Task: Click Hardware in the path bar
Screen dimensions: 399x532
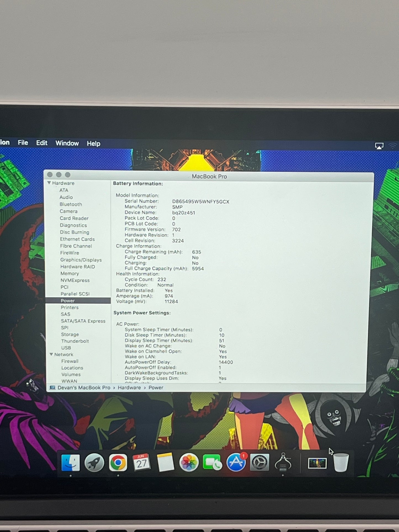Action: (x=129, y=388)
